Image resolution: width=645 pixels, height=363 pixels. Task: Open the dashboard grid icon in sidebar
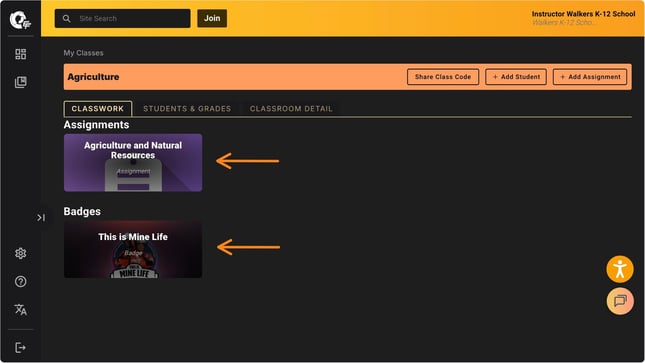pos(21,54)
